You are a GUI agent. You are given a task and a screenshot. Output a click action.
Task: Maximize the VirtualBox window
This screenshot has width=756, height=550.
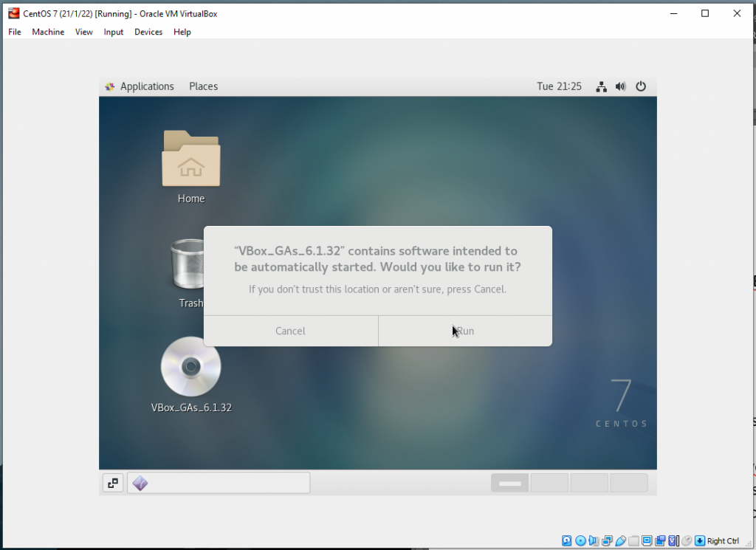click(x=705, y=13)
